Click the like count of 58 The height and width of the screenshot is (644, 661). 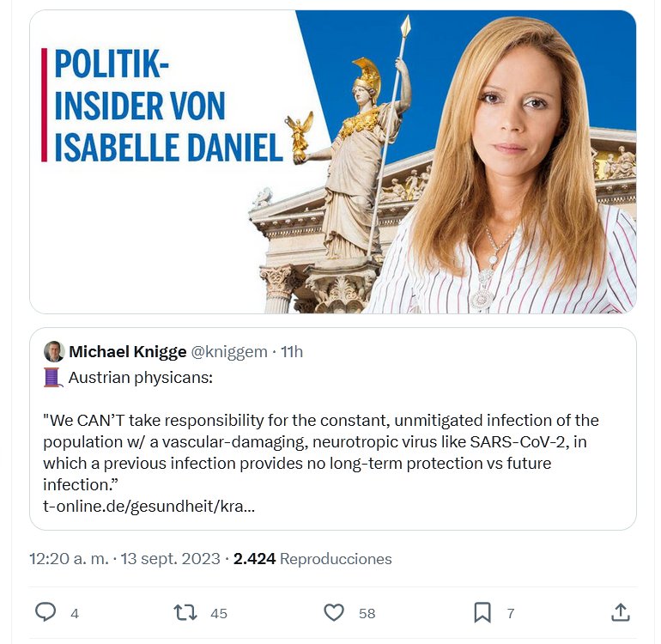pos(367,613)
